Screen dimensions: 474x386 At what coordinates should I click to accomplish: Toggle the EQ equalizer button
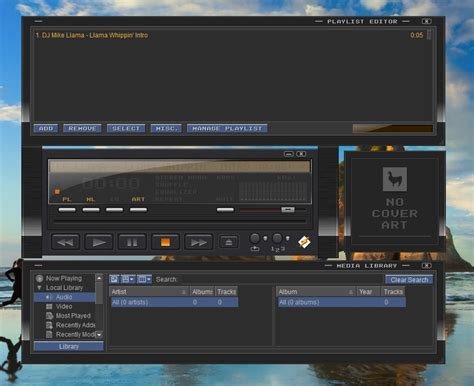pos(114,210)
